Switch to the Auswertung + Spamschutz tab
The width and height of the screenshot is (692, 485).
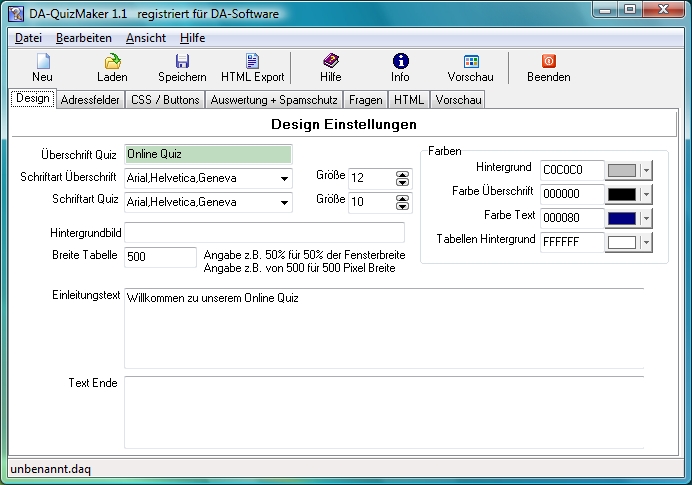point(274,100)
